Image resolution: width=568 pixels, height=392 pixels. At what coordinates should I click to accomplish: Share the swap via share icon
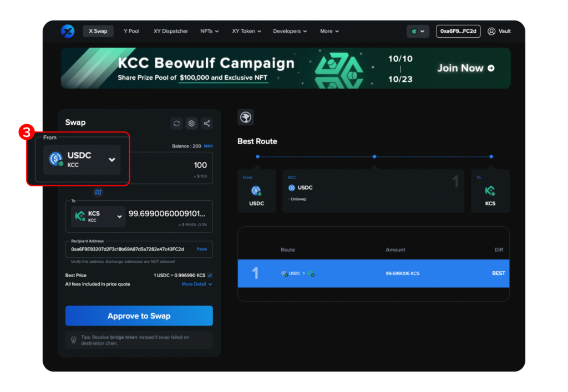click(x=207, y=124)
